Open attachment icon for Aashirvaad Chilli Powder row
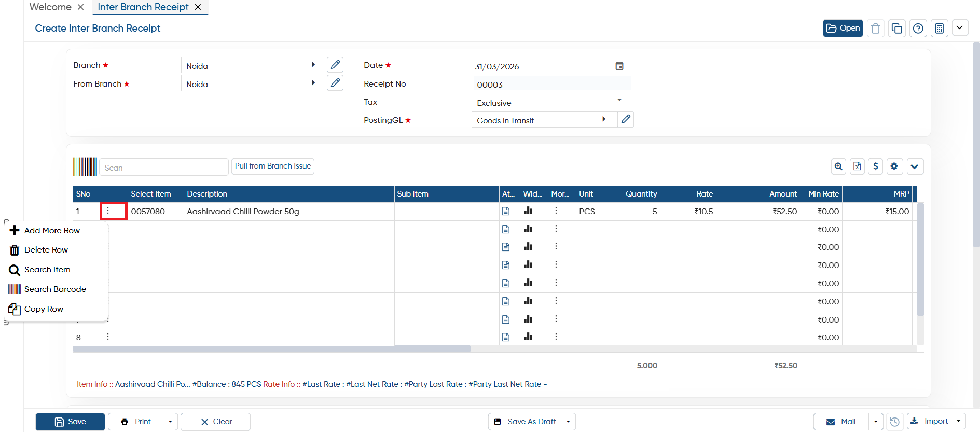The image size is (980, 432). point(506,211)
